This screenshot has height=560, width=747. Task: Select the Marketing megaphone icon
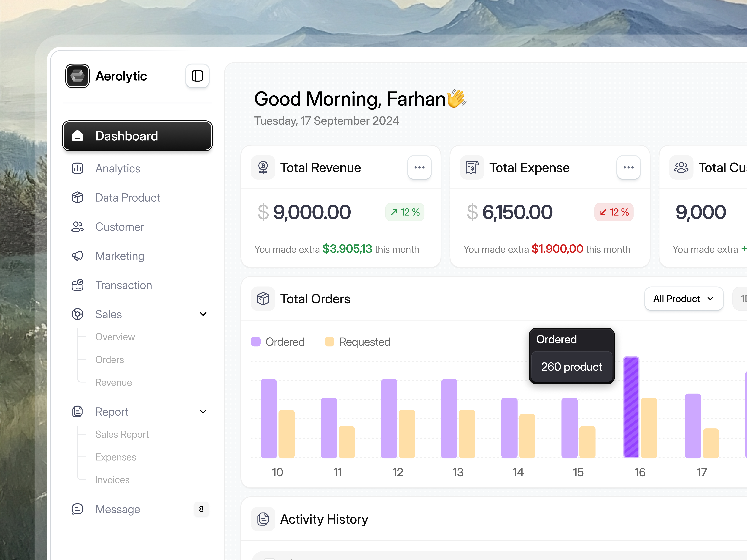click(x=78, y=256)
